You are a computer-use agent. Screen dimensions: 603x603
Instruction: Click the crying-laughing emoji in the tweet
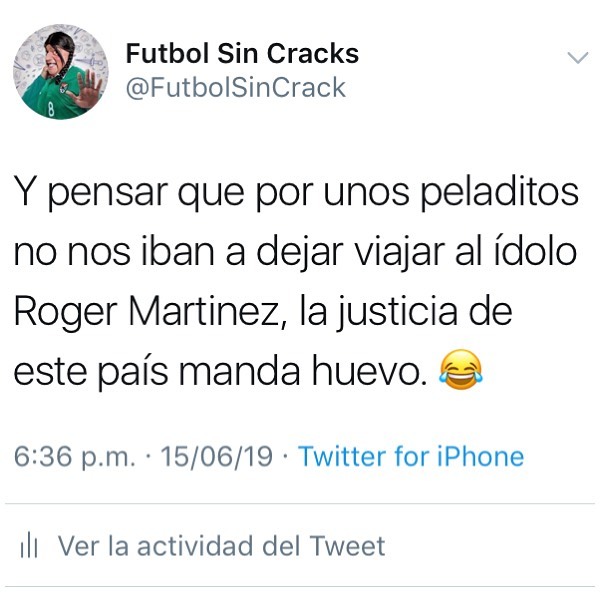click(x=461, y=370)
